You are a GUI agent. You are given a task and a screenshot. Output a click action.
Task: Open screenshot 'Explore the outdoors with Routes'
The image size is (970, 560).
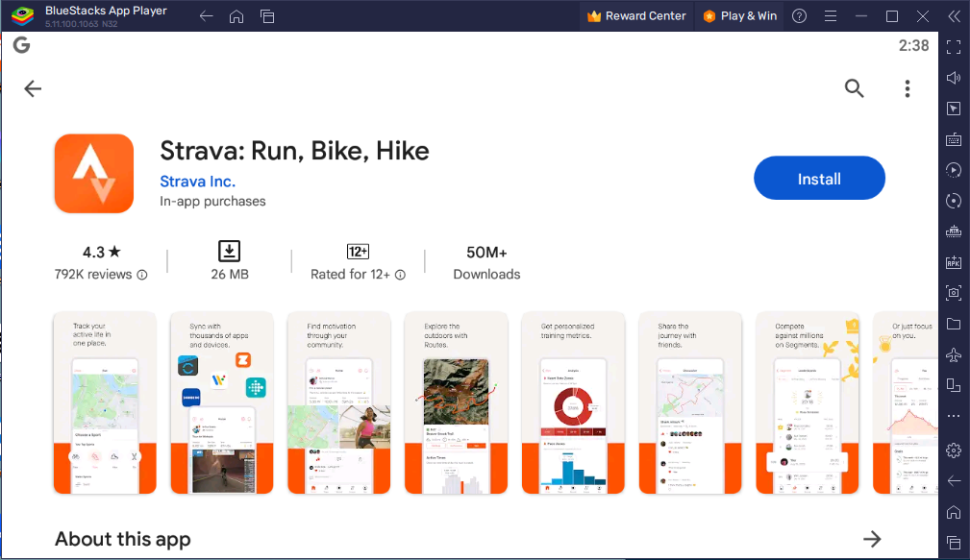click(456, 403)
